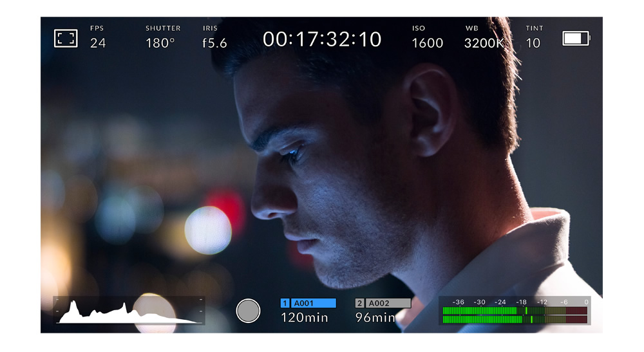Viewport: 644px width, 352px height.
Task: Tap the -6 dB audio scale mark
Action: pyautogui.click(x=564, y=302)
